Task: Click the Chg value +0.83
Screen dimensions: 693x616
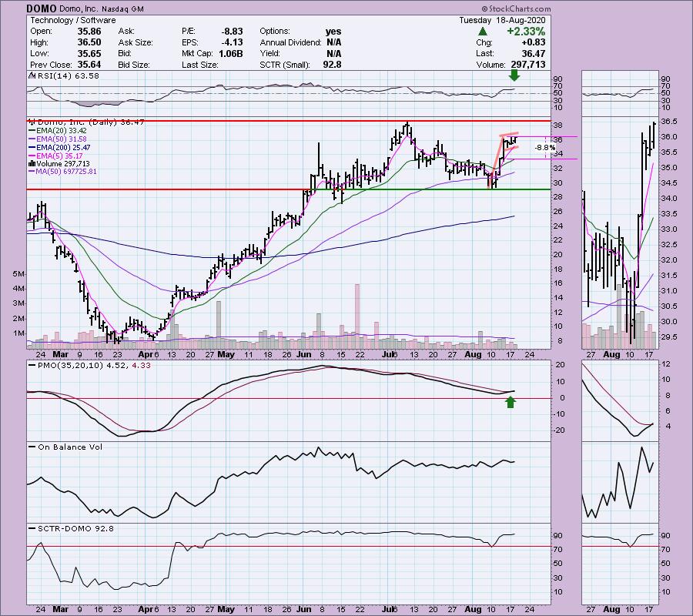Action: pyautogui.click(x=534, y=42)
